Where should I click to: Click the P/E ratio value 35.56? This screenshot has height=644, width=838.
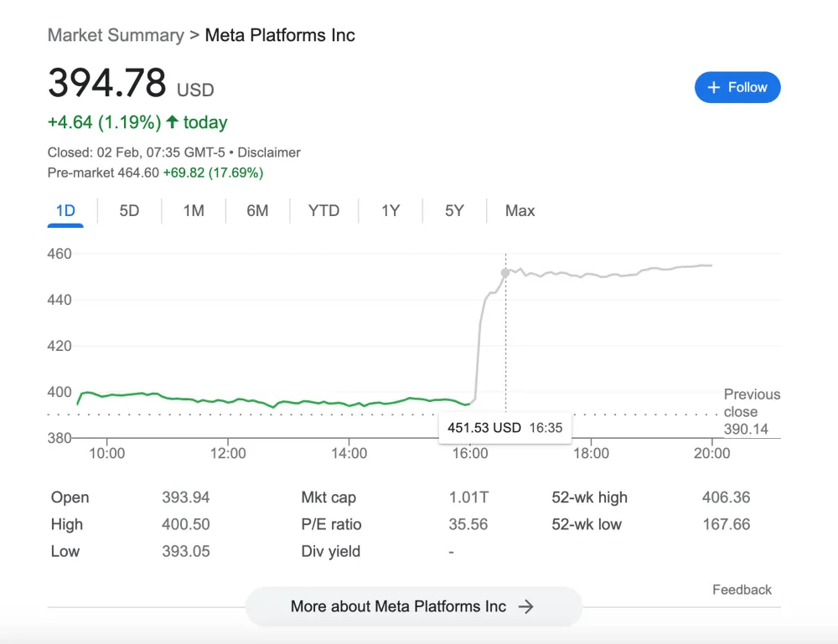tap(468, 524)
